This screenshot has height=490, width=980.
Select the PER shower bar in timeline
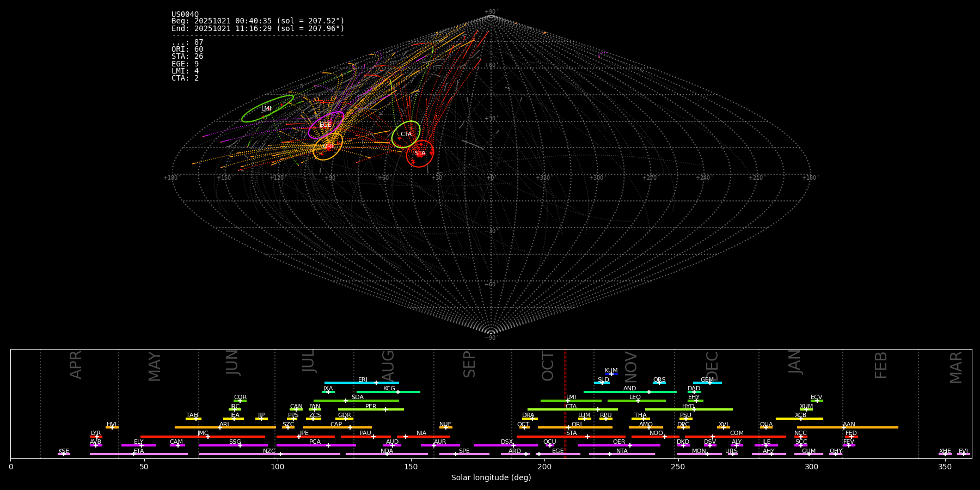click(371, 409)
